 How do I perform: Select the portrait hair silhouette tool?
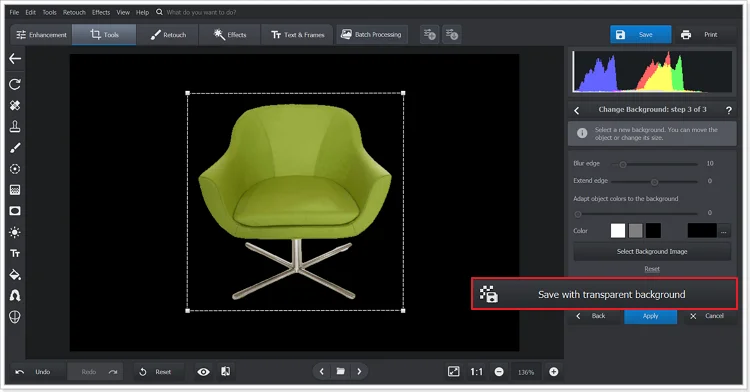pos(15,296)
